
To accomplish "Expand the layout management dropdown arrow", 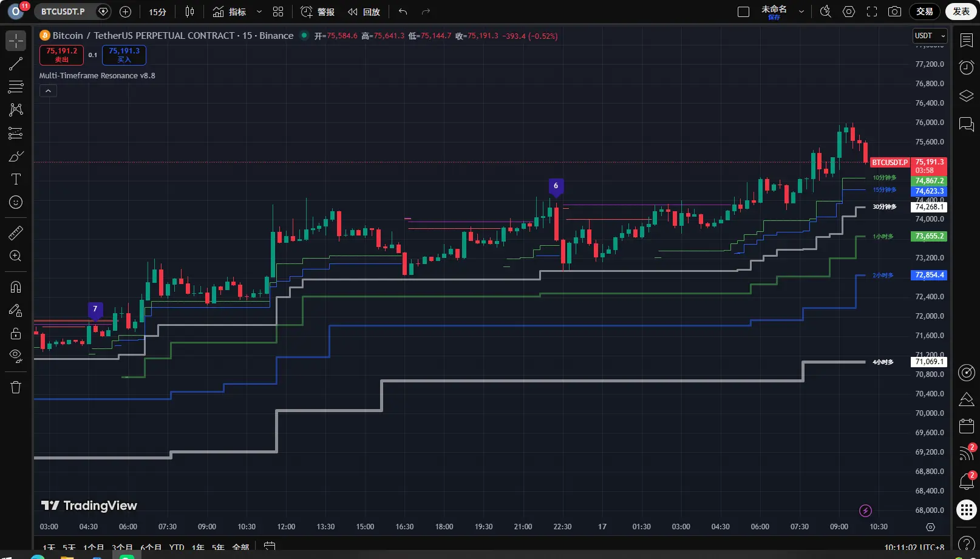I will tap(801, 12).
